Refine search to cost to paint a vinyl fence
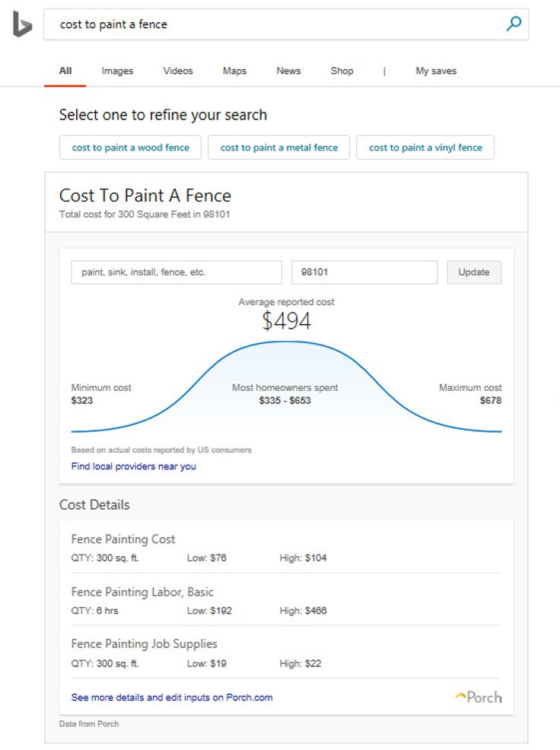 (x=425, y=148)
